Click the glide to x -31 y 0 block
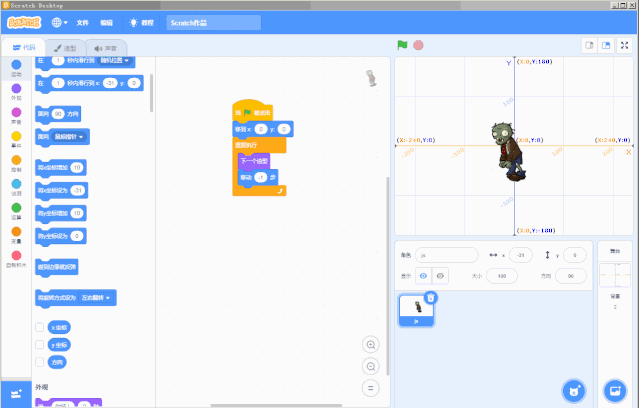This screenshot has width=639, height=408. pyautogui.click(x=89, y=83)
